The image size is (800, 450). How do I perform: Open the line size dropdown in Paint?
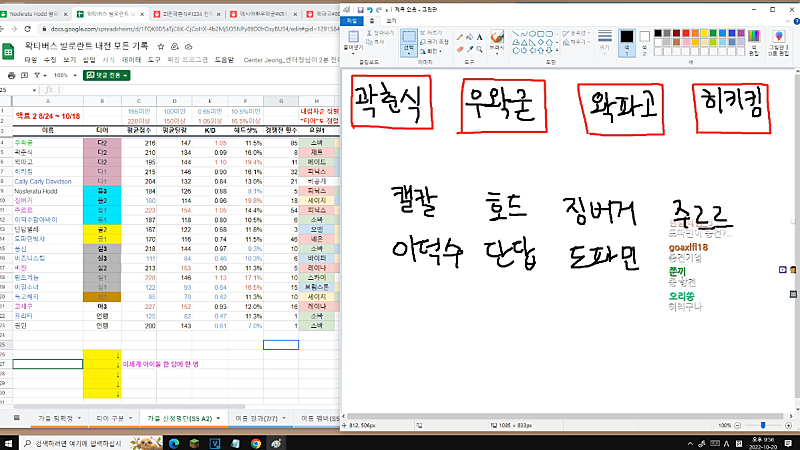(x=602, y=45)
